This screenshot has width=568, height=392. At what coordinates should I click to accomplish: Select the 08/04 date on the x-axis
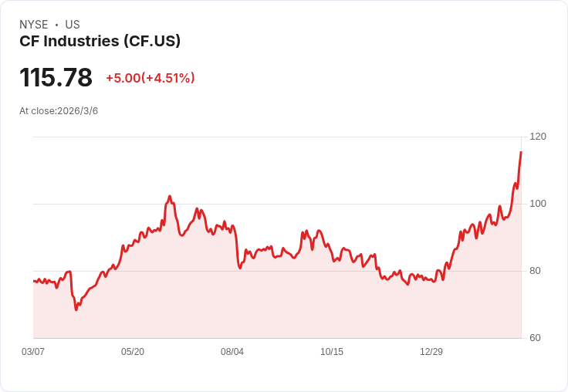pyautogui.click(x=232, y=352)
